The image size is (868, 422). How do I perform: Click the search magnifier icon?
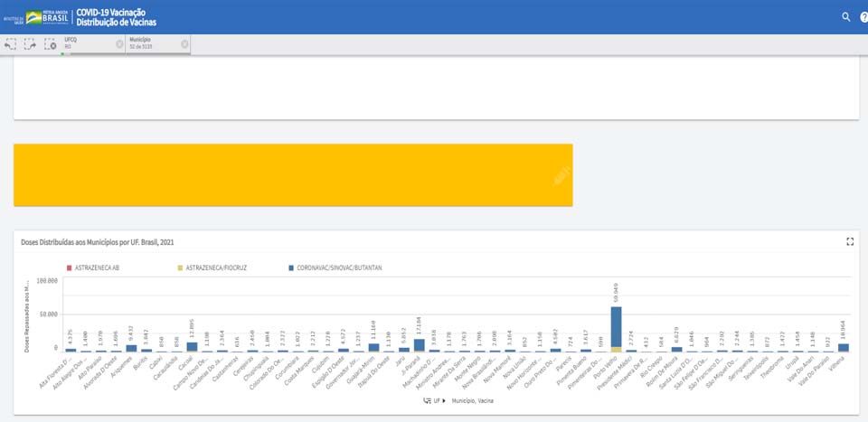846,17
